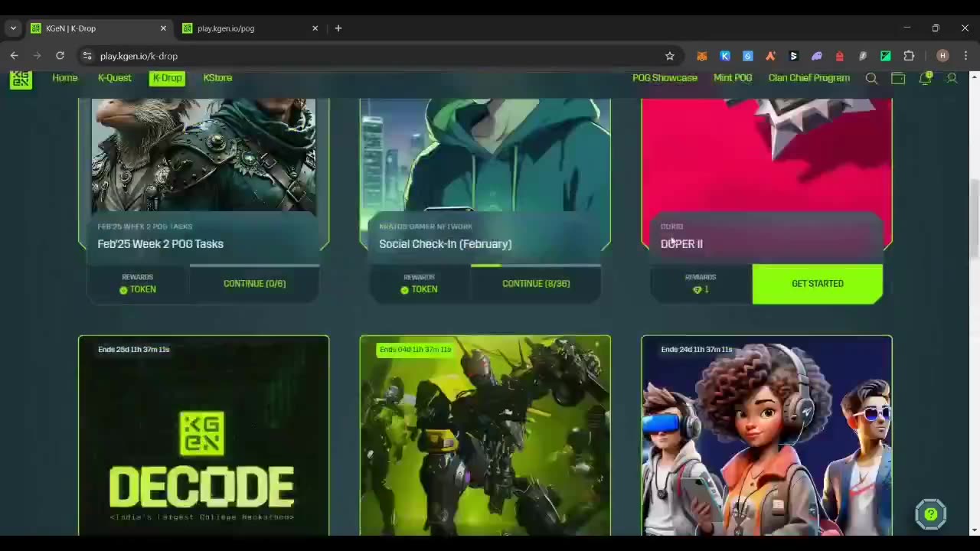Viewport: 980px width, 551px height.
Task: Open the orange A extension icon
Action: tap(771, 56)
